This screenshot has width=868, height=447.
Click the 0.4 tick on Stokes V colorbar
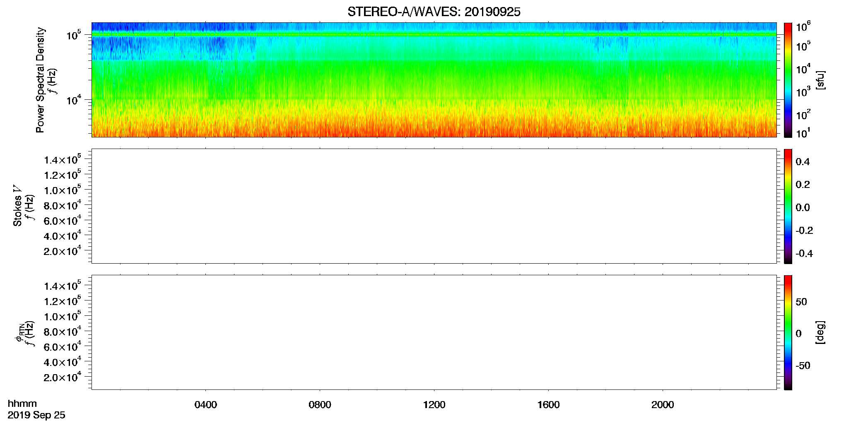coord(803,162)
